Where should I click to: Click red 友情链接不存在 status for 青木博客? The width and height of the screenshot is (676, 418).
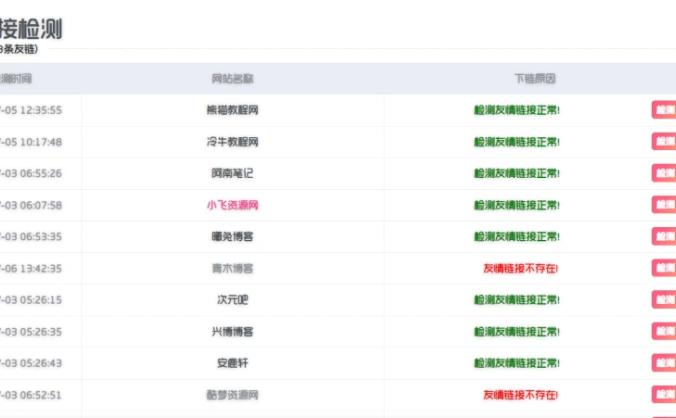(x=521, y=268)
